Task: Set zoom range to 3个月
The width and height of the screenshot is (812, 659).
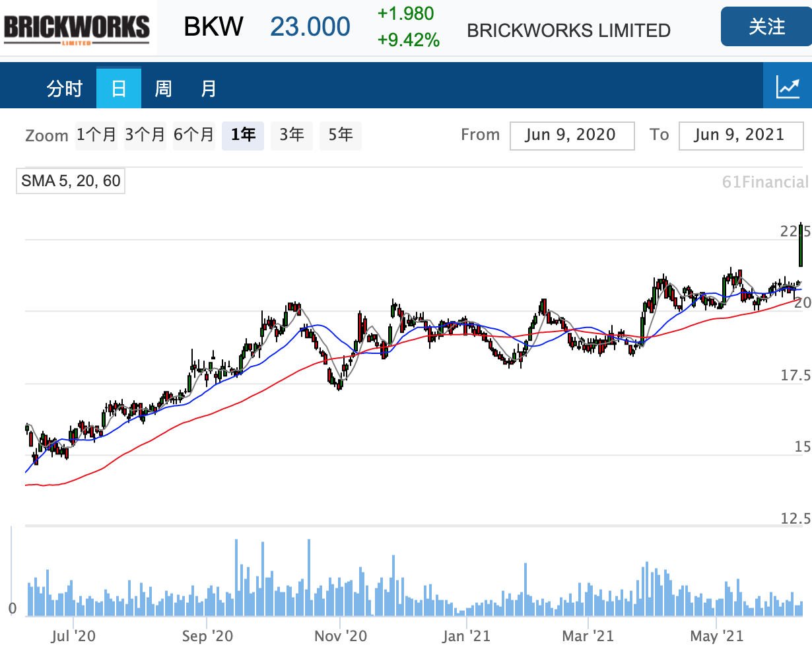Action: tap(145, 135)
